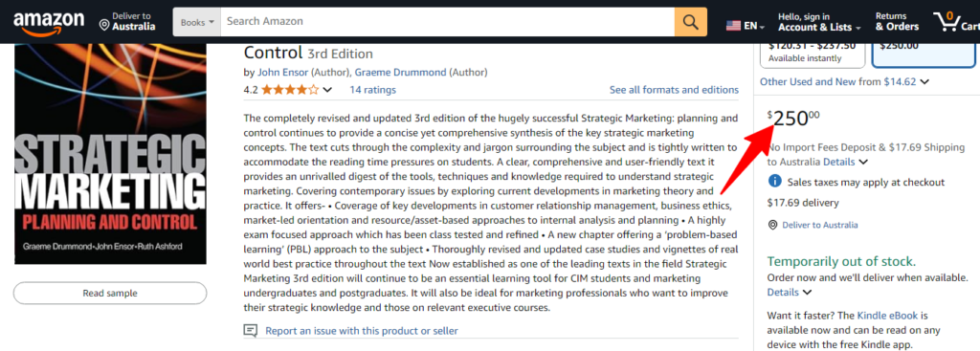Click the report issue speech bubble icon
The height and width of the screenshot is (351, 980).
(250, 330)
